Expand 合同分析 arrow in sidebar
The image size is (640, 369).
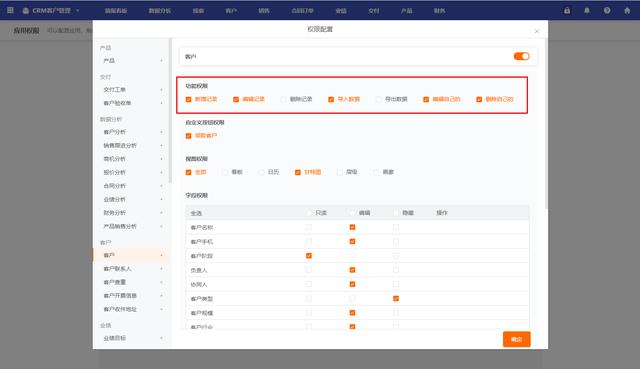click(x=162, y=186)
